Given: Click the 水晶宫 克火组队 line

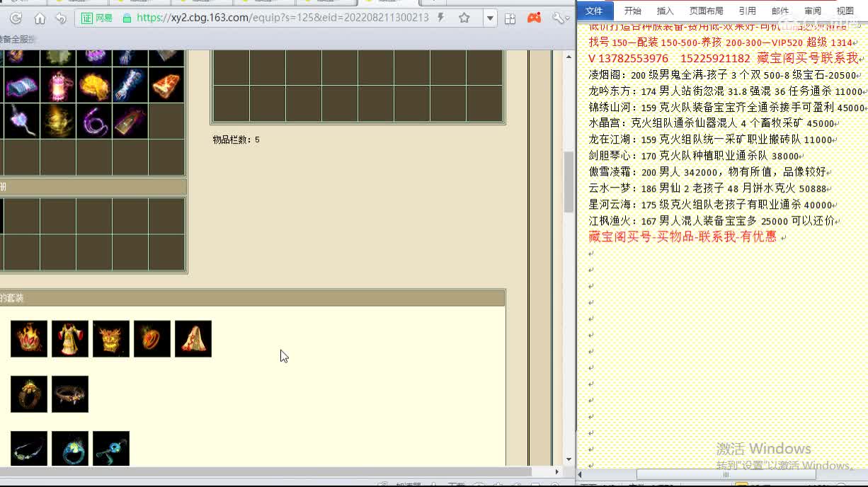Looking at the screenshot, I should tap(713, 123).
